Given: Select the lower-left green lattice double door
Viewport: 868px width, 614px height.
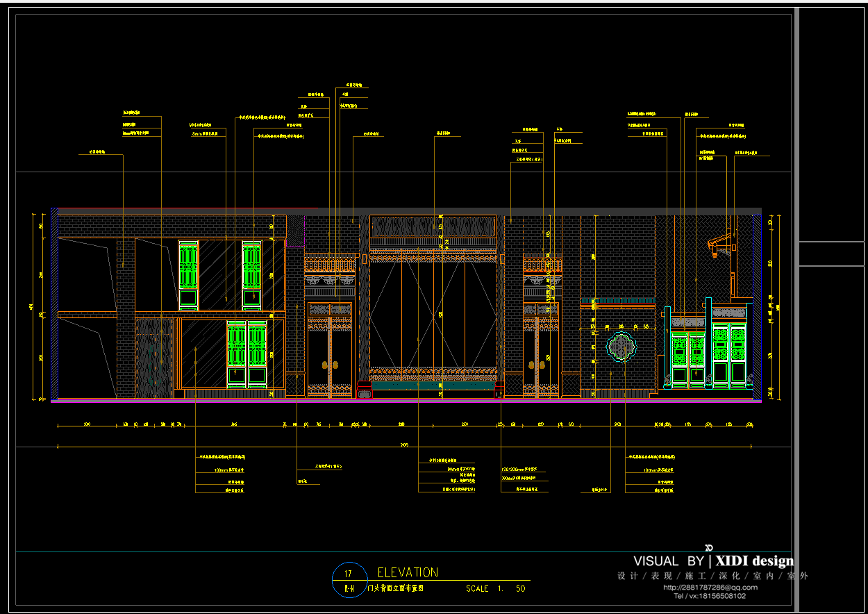Looking at the screenshot, I should [247, 354].
